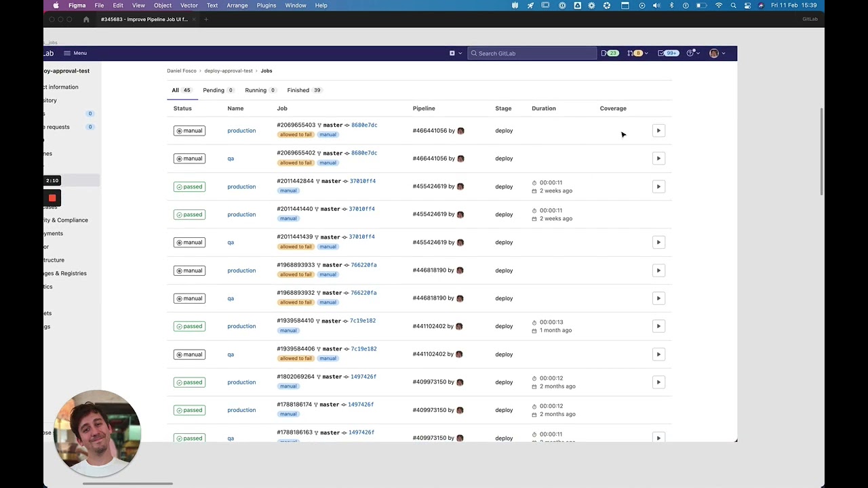Open Figma Plugins menu

267,5
